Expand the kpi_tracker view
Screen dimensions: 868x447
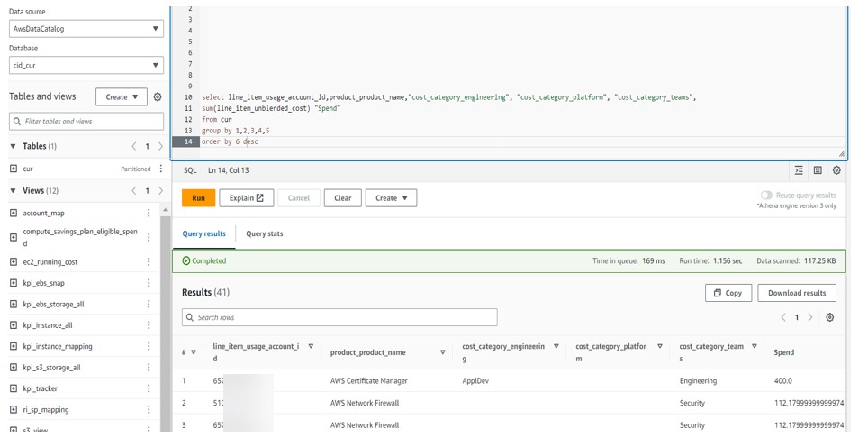[14, 388]
